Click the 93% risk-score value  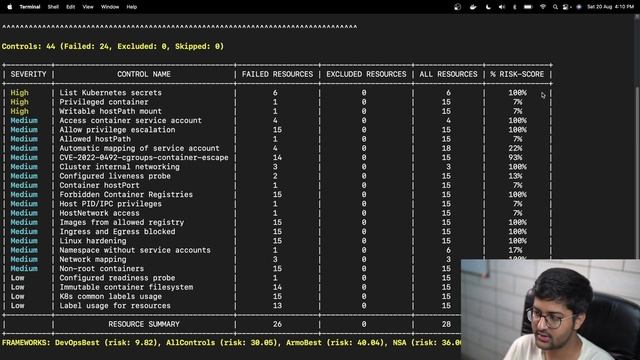click(x=515, y=158)
